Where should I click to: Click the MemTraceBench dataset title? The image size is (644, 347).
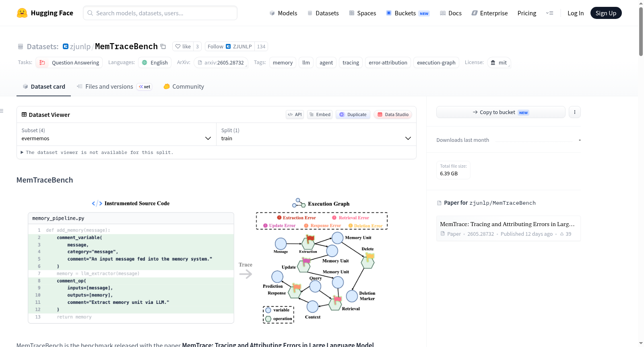[x=126, y=46]
